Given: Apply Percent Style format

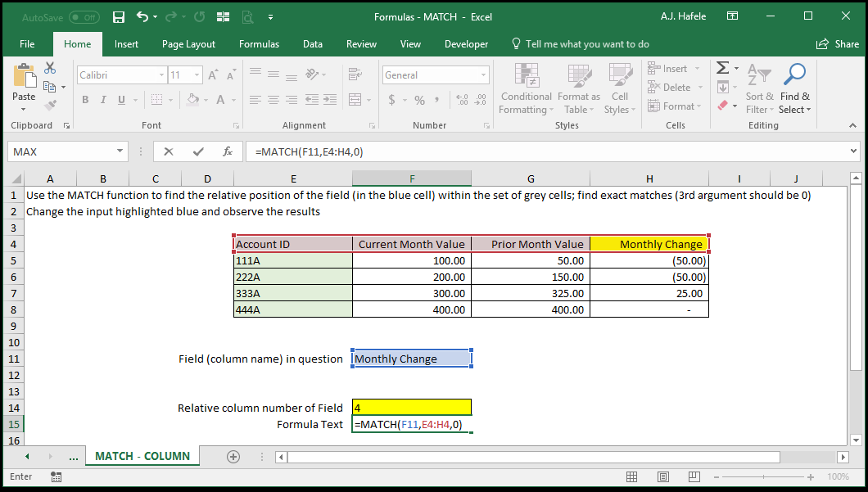Looking at the screenshot, I should coord(419,100).
